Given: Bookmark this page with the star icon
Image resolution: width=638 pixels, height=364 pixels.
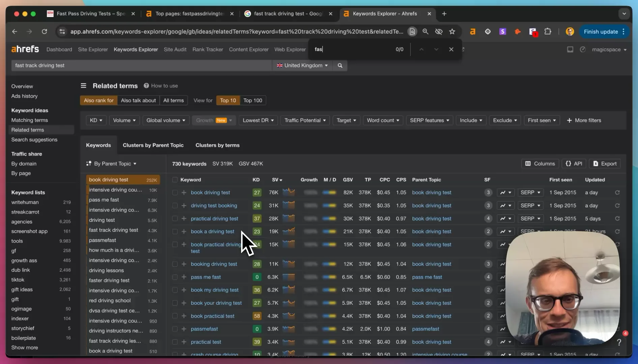Looking at the screenshot, I should (452, 31).
